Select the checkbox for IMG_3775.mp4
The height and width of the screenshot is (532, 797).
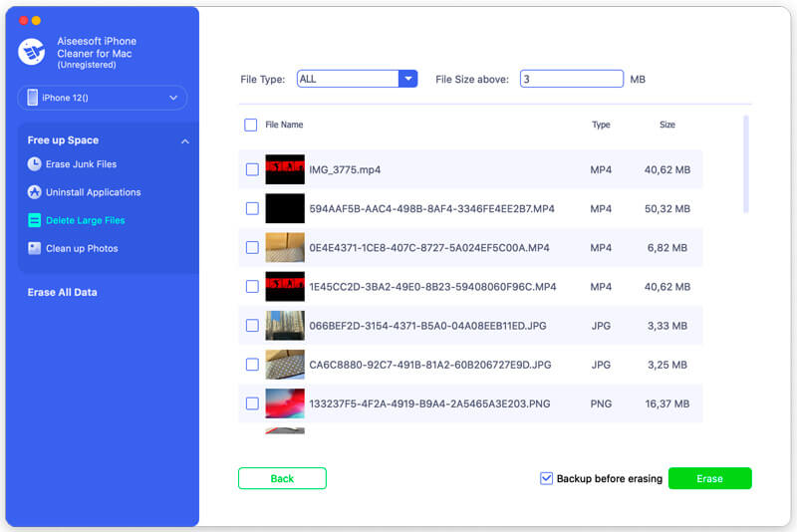click(x=252, y=169)
